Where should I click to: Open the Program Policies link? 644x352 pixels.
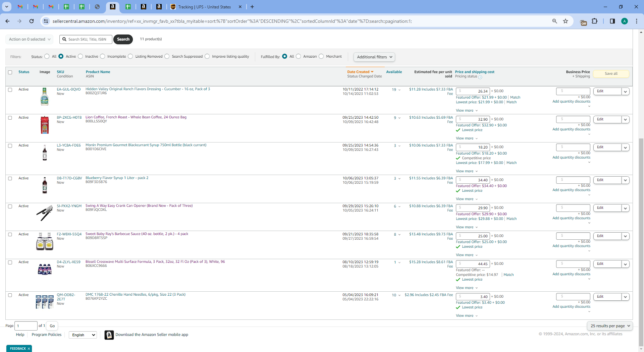click(x=47, y=335)
